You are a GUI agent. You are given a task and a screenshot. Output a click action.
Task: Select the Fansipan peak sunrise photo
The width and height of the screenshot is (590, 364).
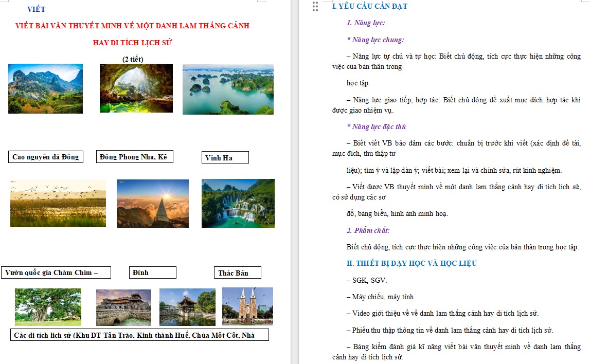[152, 203]
